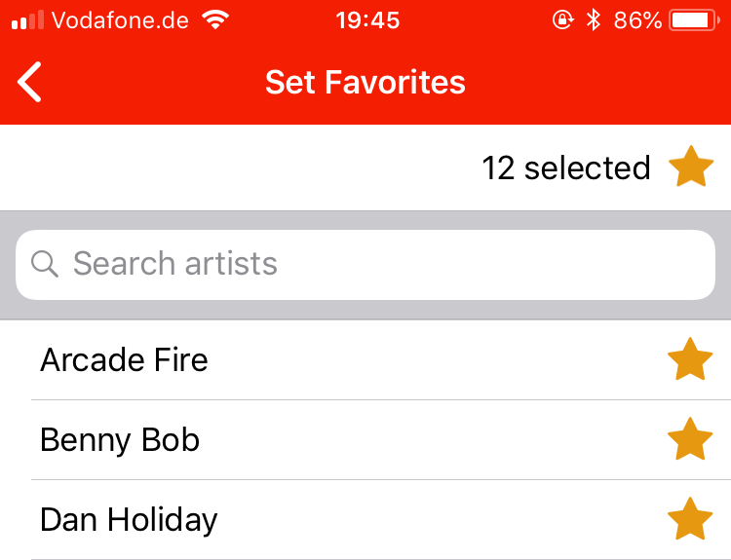Focus the Search artists field
This screenshot has width=731, height=560.
(365, 265)
